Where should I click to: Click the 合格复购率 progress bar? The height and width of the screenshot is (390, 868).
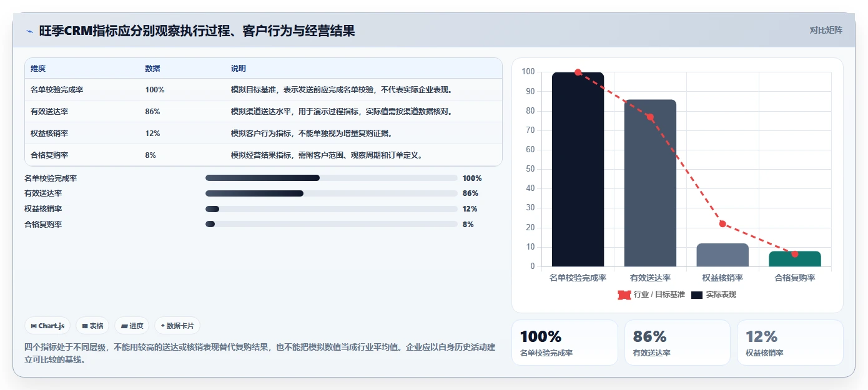(x=332, y=224)
